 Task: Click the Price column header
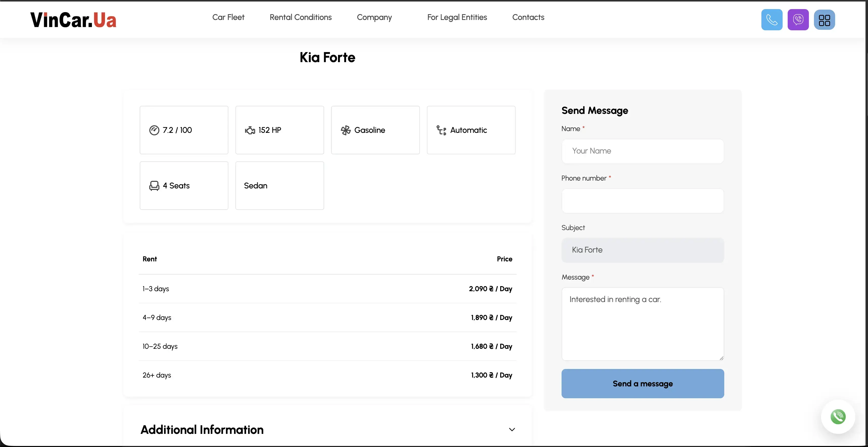[x=504, y=259]
